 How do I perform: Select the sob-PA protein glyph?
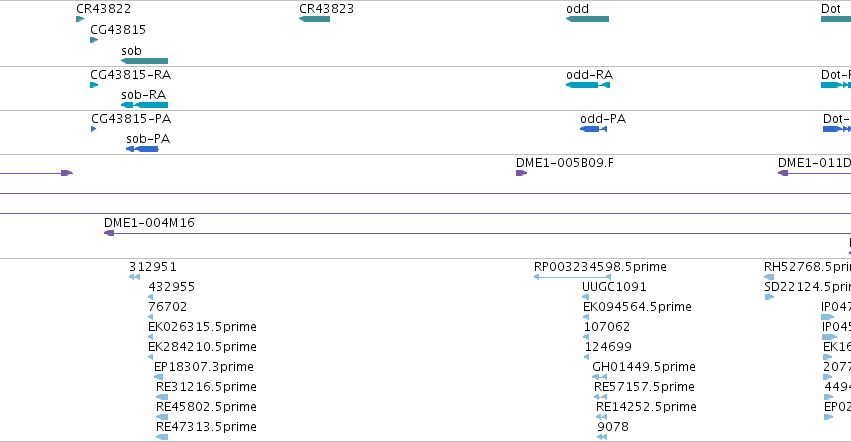tap(142, 149)
